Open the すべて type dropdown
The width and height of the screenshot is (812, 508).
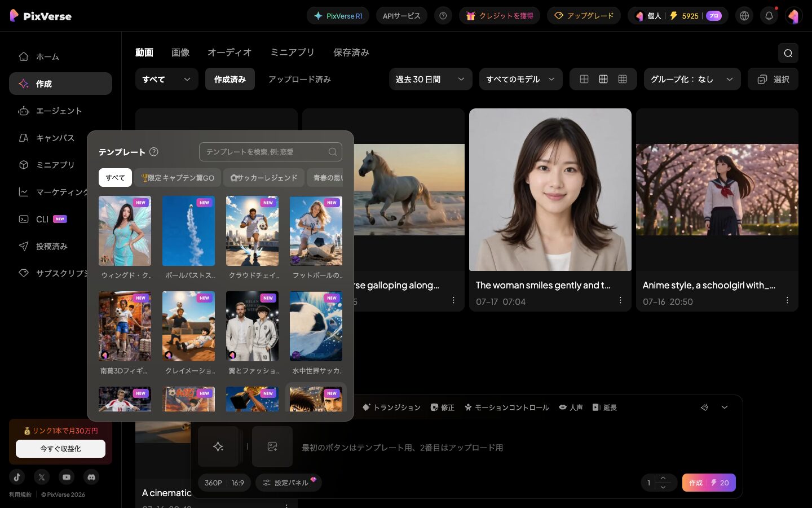[x=167, y=80]
